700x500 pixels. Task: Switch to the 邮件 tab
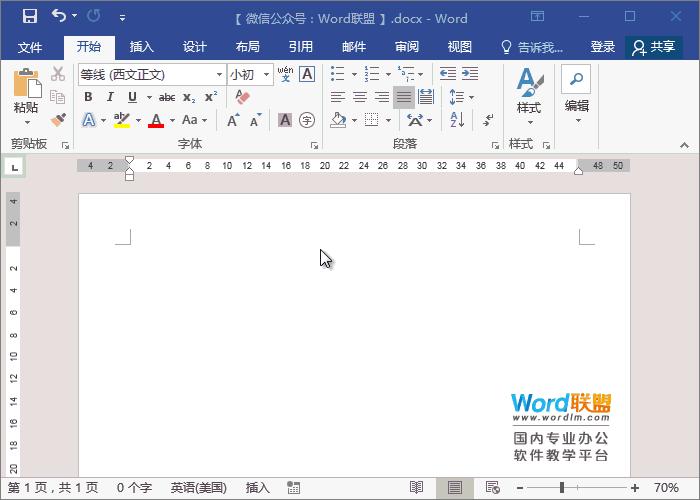354,47
